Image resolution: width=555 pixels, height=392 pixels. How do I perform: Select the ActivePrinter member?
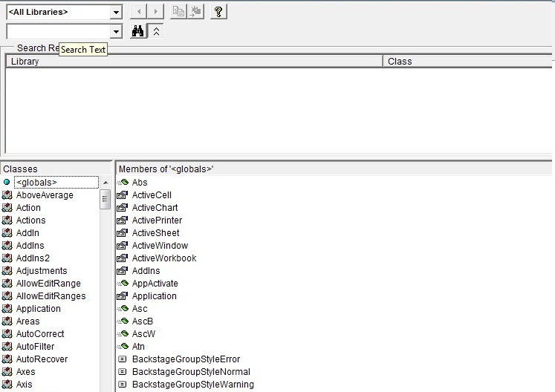158,220
